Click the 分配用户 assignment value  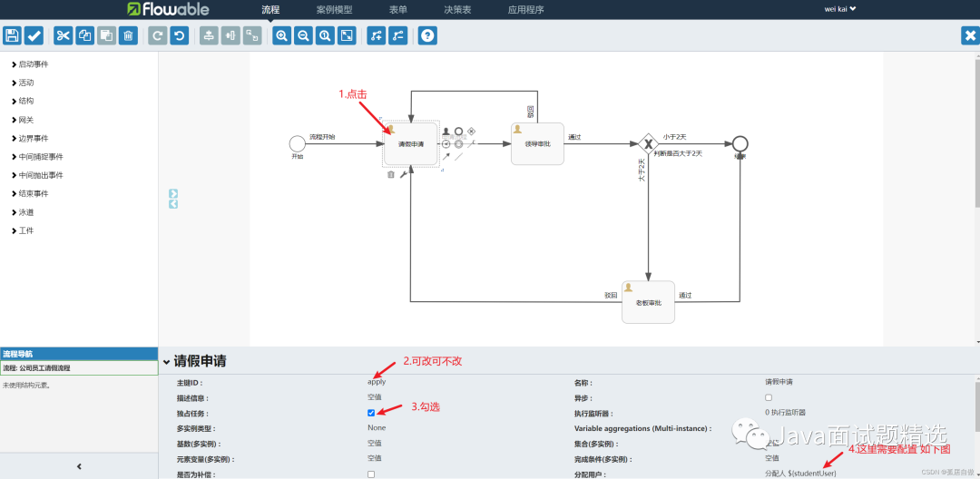(800, 474)
